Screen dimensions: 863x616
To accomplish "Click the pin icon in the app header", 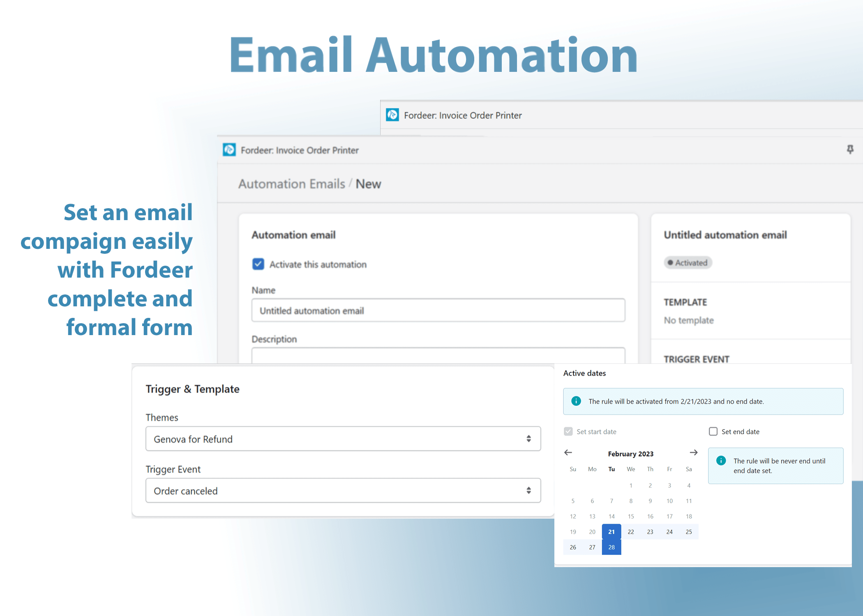I will 850,149.
